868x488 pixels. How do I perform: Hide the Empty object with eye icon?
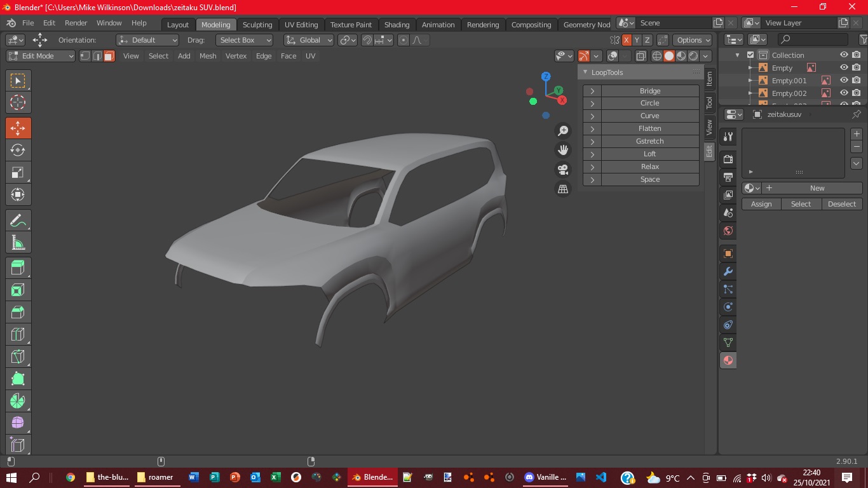coord(844,68)
